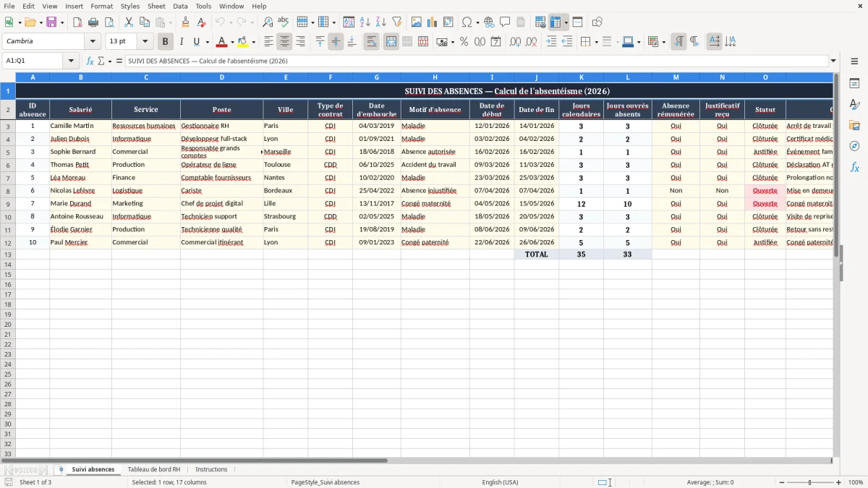The image size is (868, 488).
Task: Open the Select Function sum dropdown
Action: 110,61
